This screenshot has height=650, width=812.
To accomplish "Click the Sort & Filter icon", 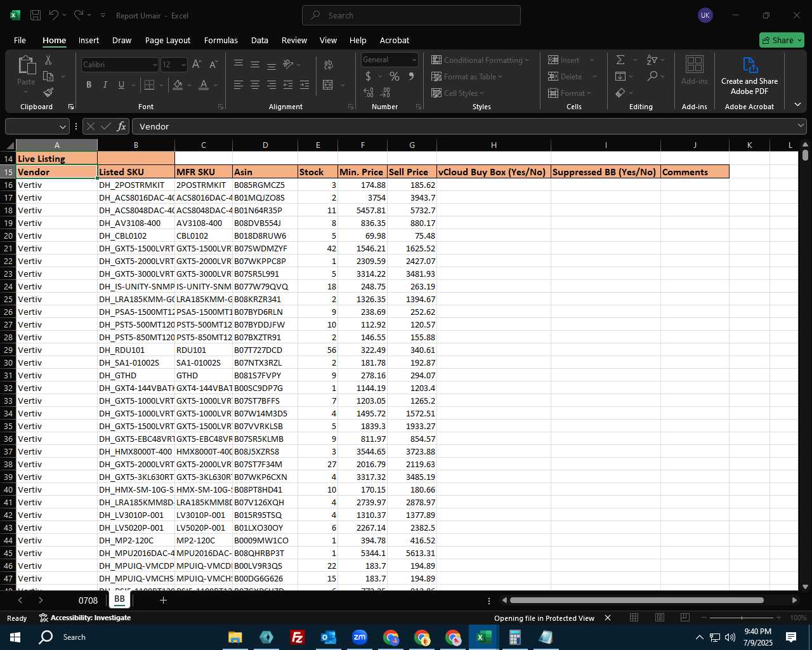I will coord(652,60).
